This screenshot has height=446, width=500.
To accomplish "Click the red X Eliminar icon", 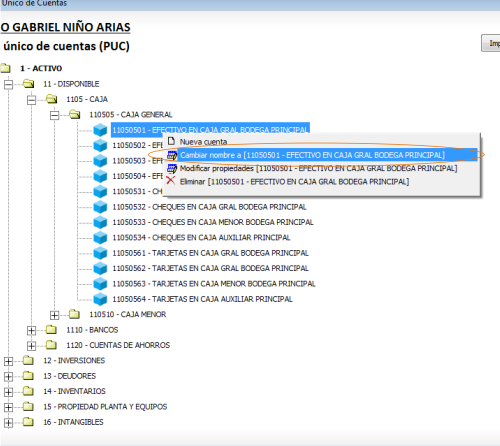I will click(x=171, y=181).
